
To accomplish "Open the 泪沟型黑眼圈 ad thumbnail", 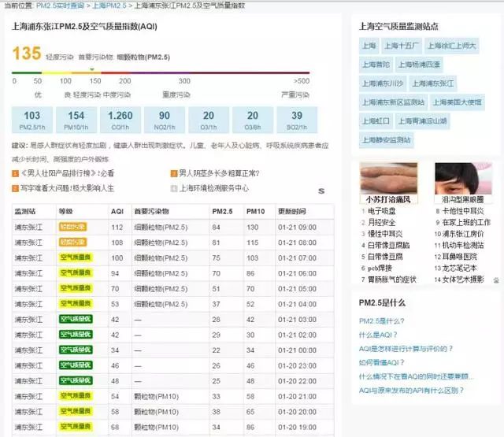I will (463, 183).
